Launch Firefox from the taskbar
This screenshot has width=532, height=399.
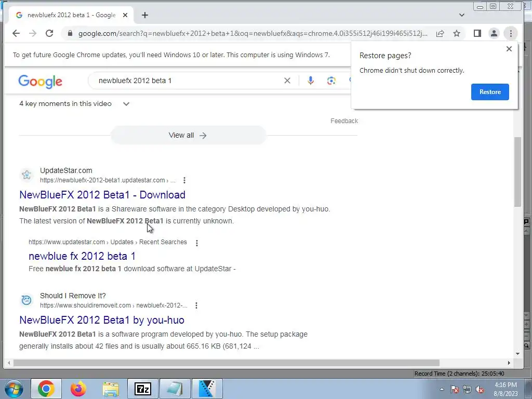pyautogui.click(x=78, y=389)
